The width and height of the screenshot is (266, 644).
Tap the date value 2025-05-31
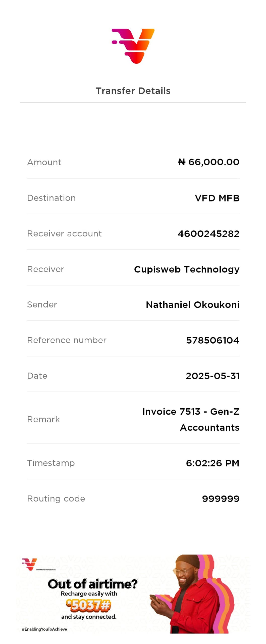click(x=212, y=376)
